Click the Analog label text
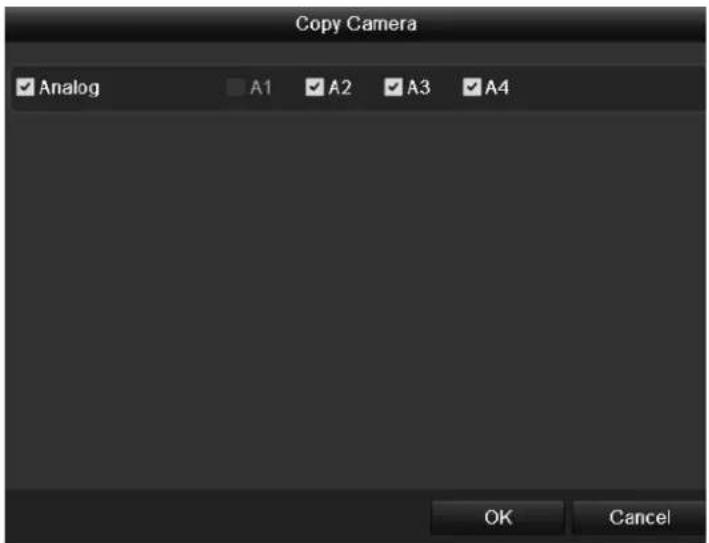 tap(69, 88)
